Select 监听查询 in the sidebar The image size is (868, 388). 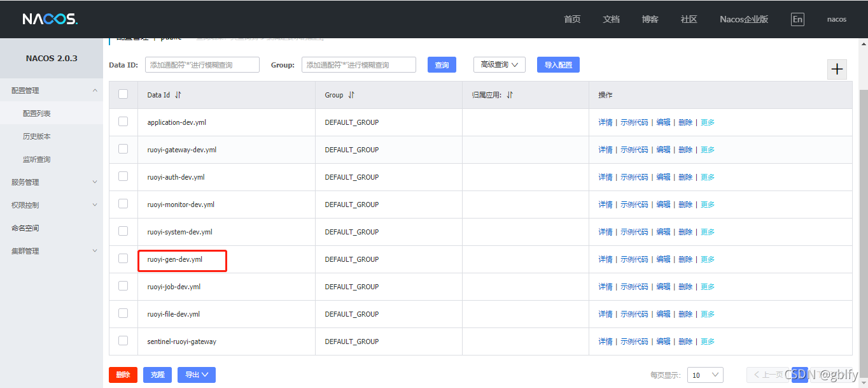click(x=51, y=159)
